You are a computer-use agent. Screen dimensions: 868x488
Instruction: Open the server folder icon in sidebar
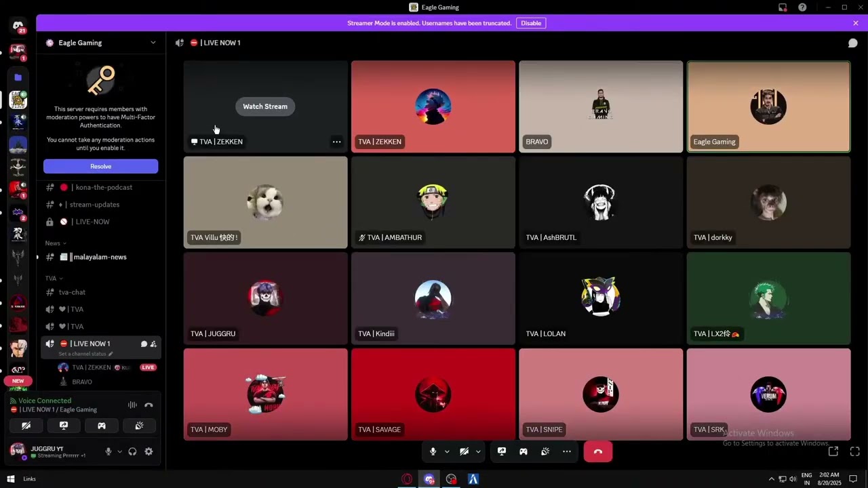pos(18,77)
